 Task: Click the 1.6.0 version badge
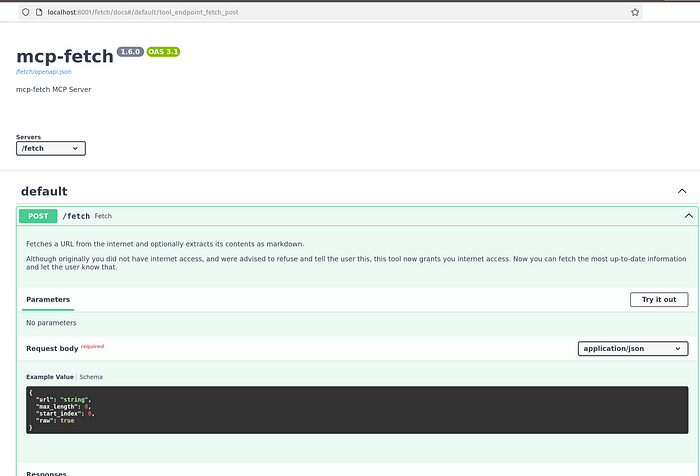tap(130, 52)
